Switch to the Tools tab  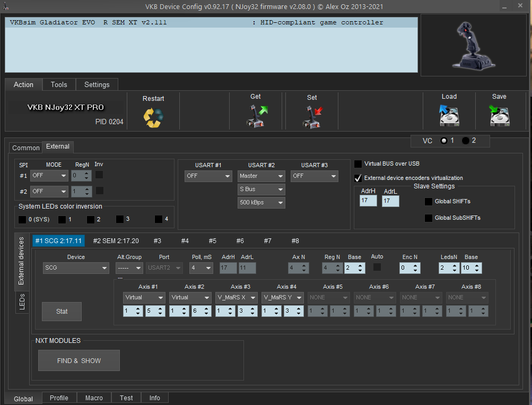[x=59, y=84]
